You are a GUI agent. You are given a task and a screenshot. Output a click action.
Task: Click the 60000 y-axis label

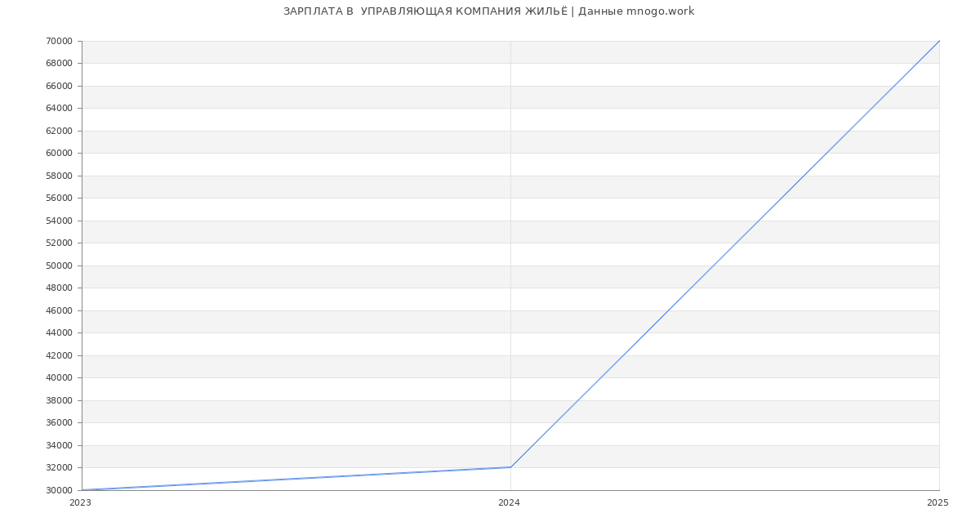click(x=60, y=153)
